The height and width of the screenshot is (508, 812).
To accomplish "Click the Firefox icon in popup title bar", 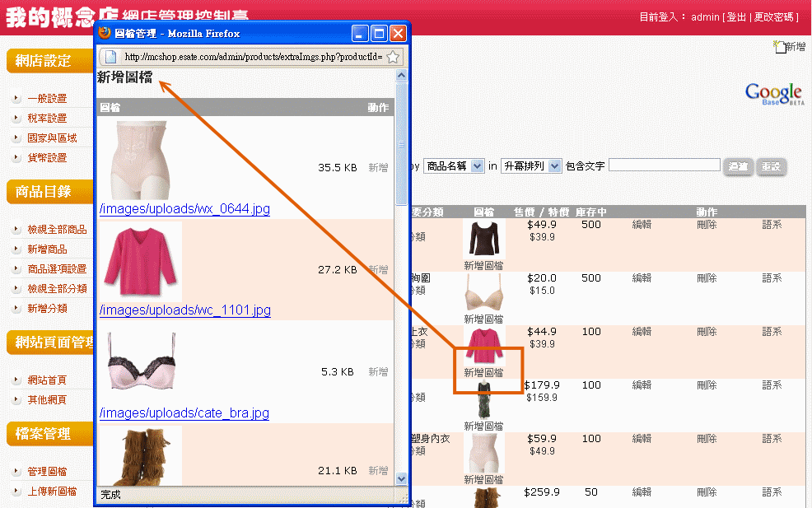I will pyautogui.click(x=105, y=34).
